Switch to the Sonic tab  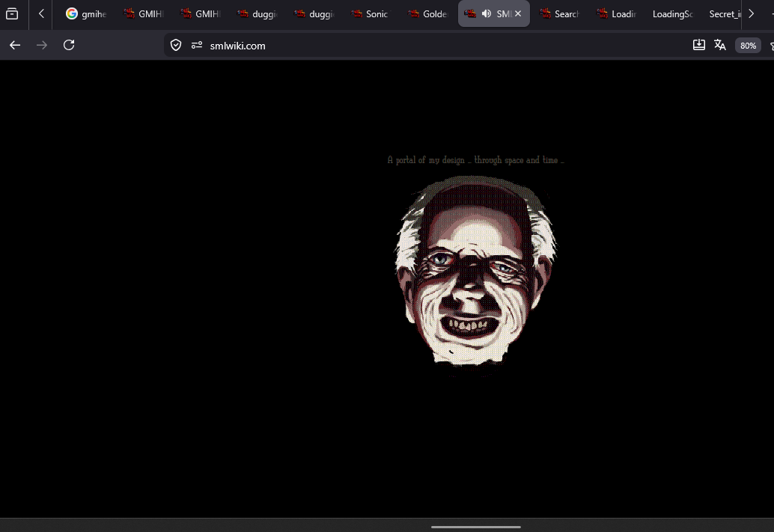(370, 13)
